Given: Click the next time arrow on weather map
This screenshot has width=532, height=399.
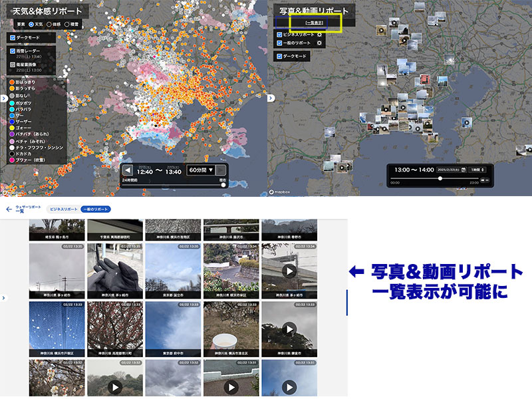Looking at the screenshot, I should click(x=221, y=170).
